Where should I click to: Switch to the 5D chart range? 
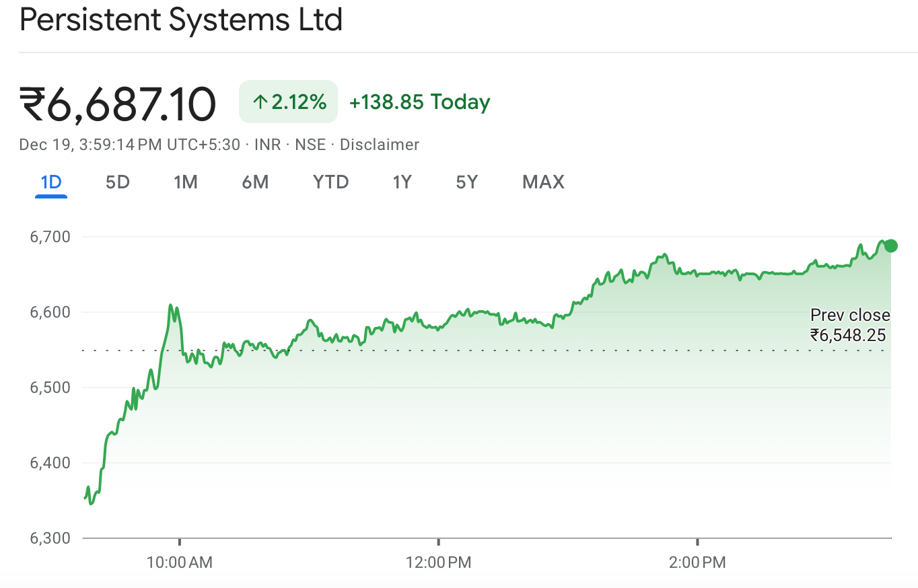tap(117, 182)
